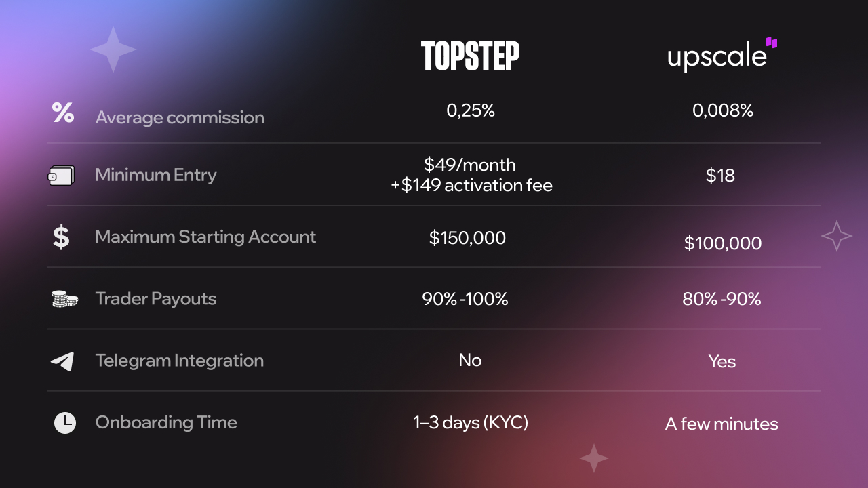This screenshot has height=488, width=868.
Task: Click the coin stack icon for Trader Payouts
Action: click(x=64, y=299)
